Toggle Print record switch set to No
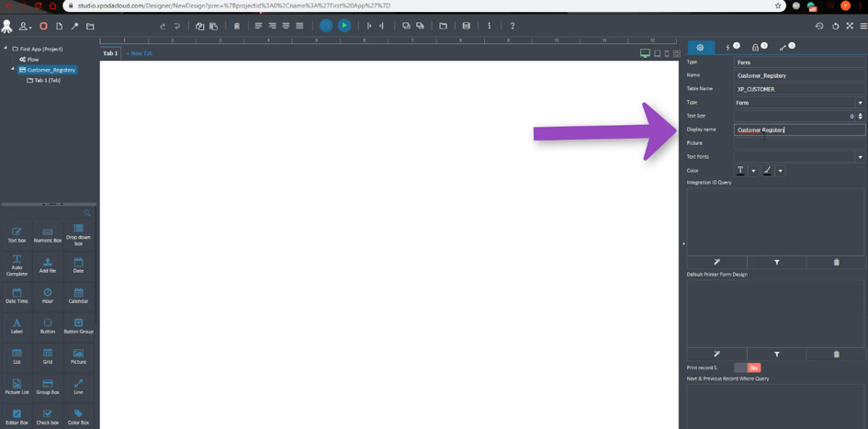The image size is (868, 429). click(748, 367)
